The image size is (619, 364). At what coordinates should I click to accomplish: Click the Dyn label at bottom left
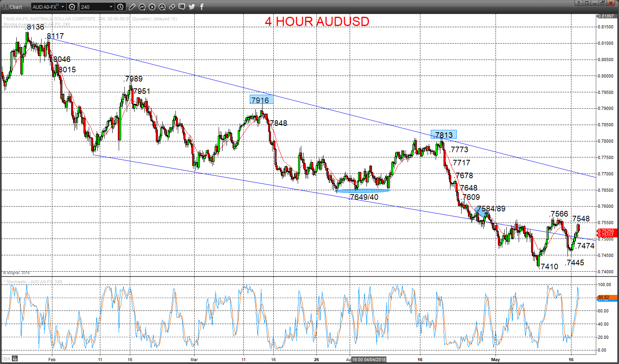point(6,358)
